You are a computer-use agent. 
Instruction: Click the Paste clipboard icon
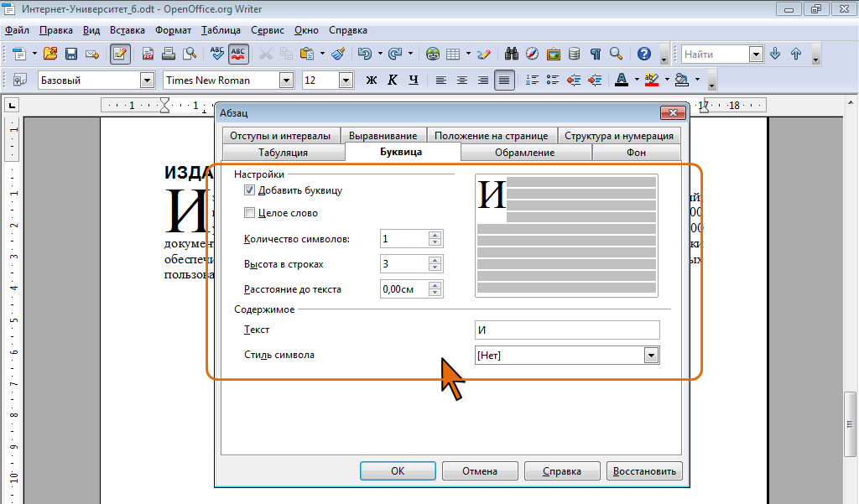point(307,54)
